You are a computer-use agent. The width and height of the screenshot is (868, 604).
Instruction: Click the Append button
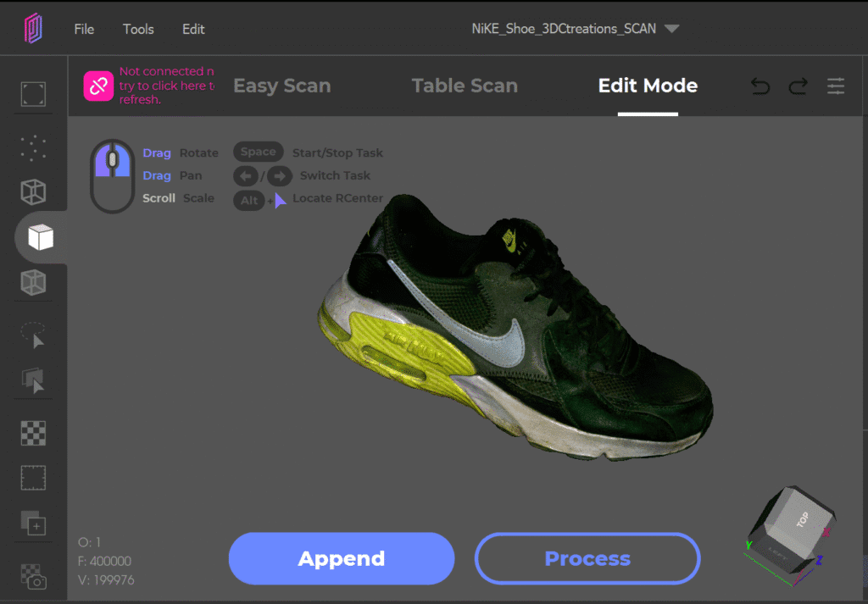pos(342,558)
